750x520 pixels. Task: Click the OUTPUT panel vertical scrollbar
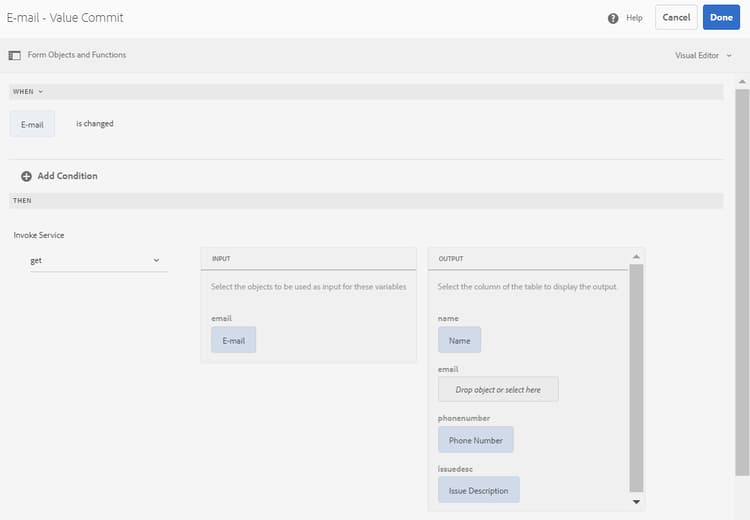point(636,378)
